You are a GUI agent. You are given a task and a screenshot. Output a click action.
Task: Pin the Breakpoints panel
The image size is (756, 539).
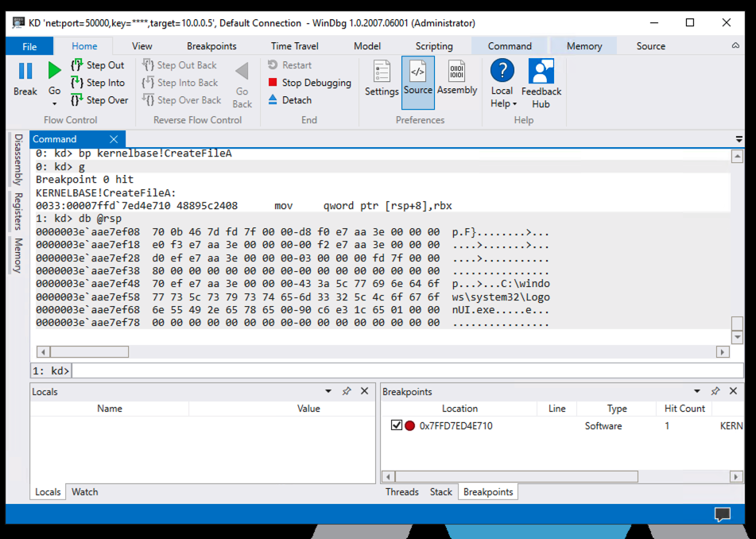(x=715, y=391)
